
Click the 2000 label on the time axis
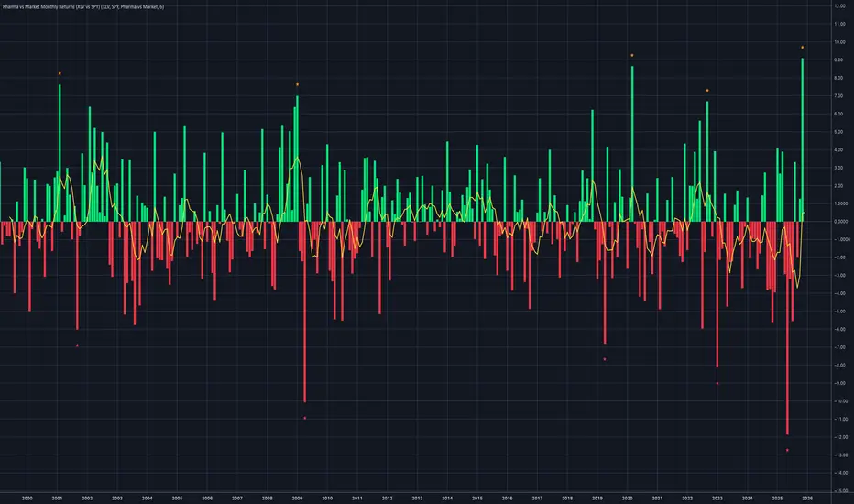(27, 498)
